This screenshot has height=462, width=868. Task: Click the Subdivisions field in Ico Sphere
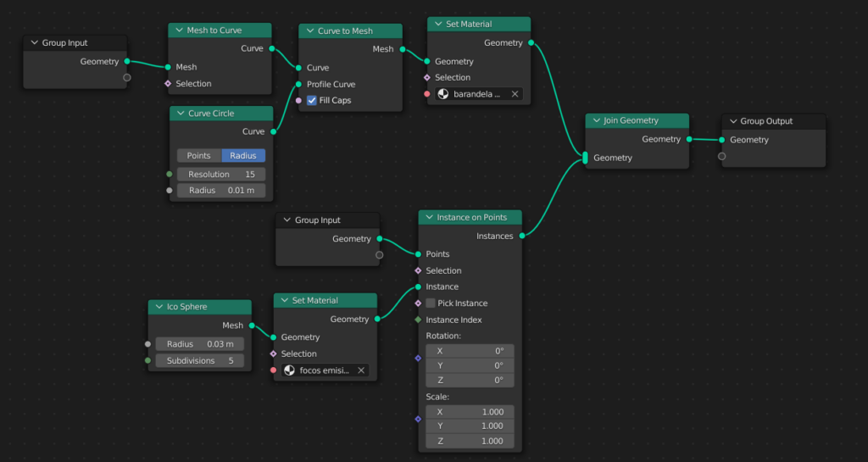click(x=200, y=360)
